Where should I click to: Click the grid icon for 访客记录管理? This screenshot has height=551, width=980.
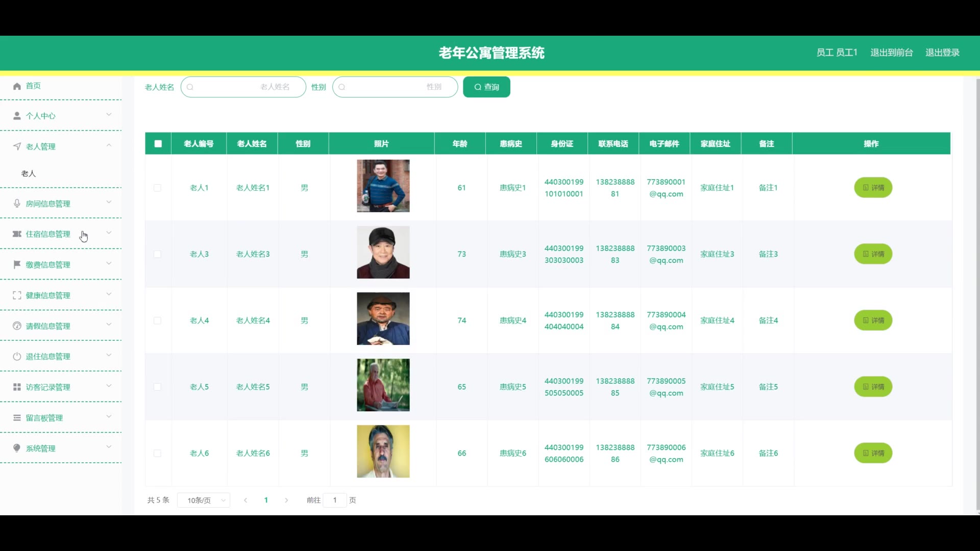[x=17, y=387]
